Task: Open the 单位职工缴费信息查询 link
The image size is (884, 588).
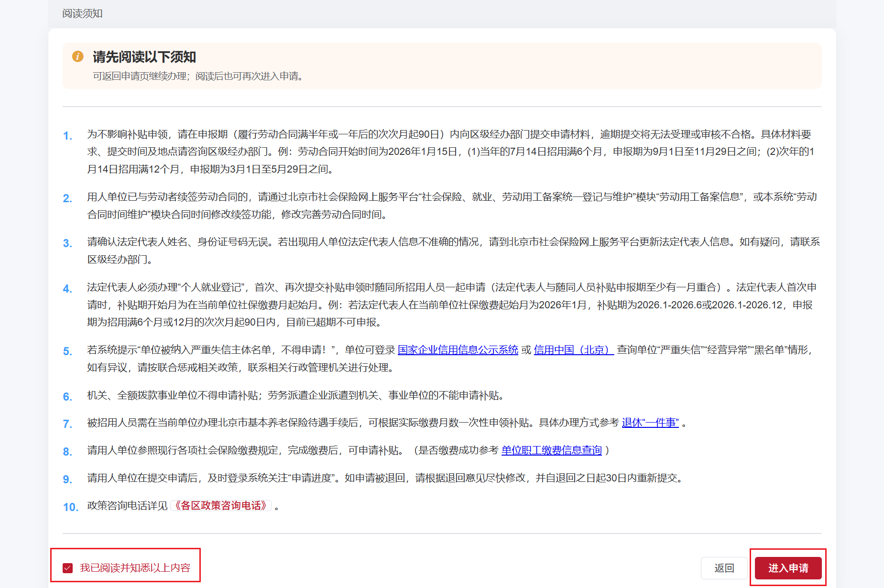Action: click(552, 450)
